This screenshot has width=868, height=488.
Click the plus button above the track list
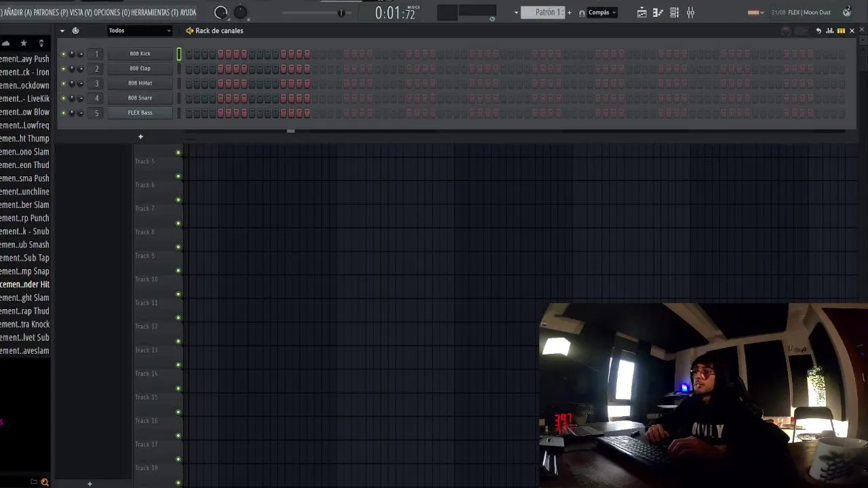click(x=140, y=137)
